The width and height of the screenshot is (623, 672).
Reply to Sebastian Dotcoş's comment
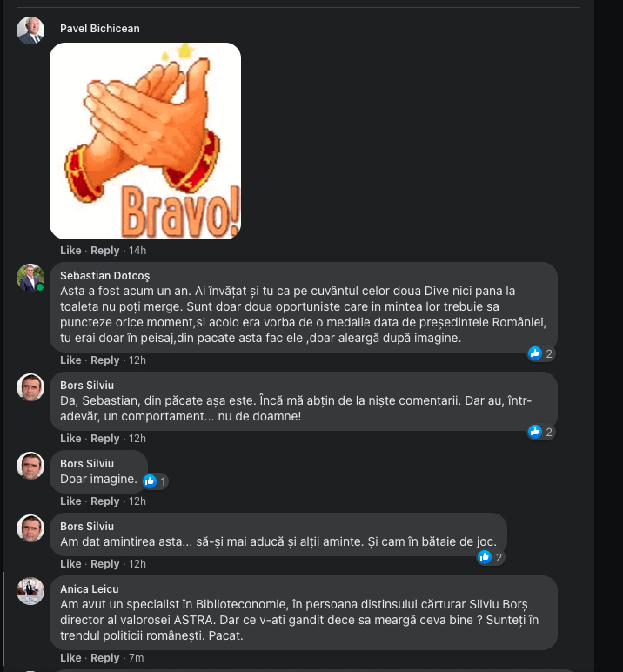[x=105, y=360]
